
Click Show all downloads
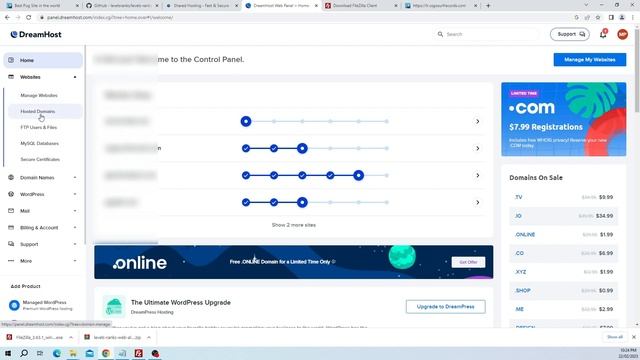615,337
